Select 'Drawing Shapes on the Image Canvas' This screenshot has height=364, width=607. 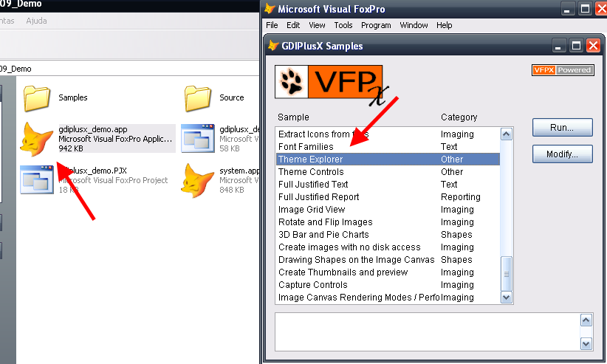coord(388,259)
